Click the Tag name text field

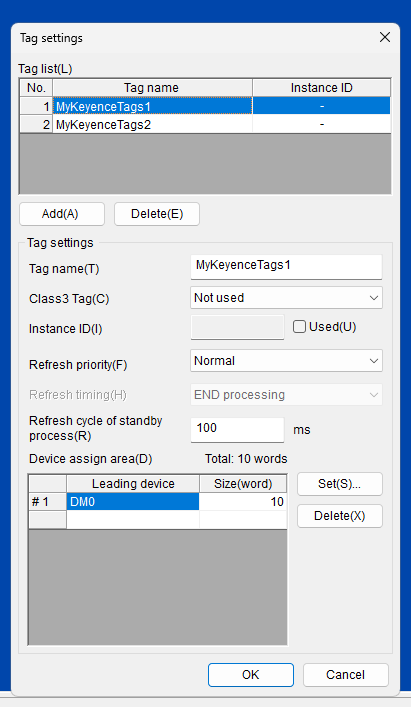point(286,266)
